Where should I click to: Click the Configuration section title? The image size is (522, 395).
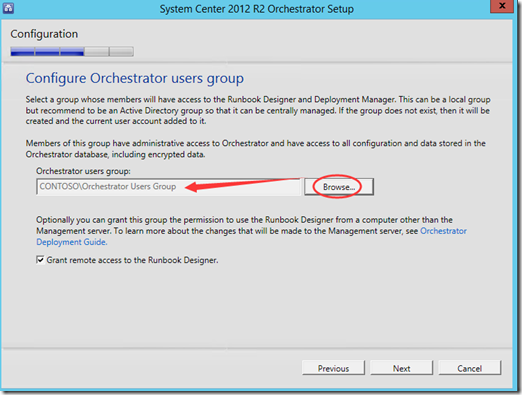pos(44,34)
